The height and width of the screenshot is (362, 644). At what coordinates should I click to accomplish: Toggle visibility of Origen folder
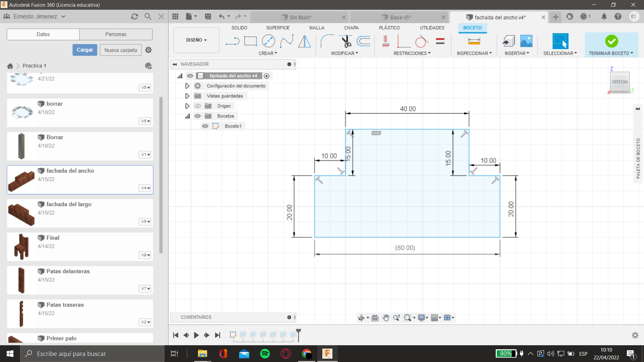[x=198, y=106]
